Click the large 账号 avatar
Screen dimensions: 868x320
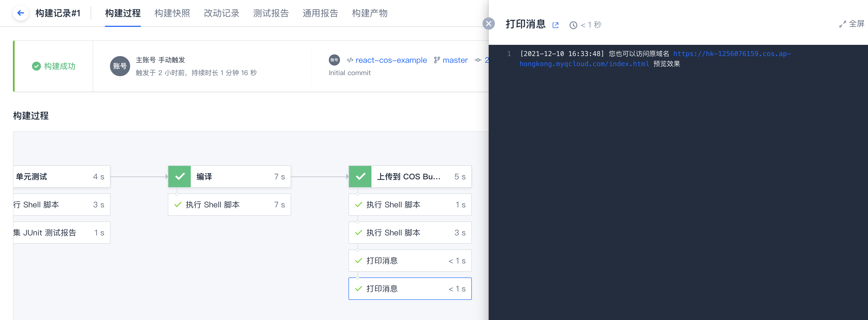pos(120,66)
